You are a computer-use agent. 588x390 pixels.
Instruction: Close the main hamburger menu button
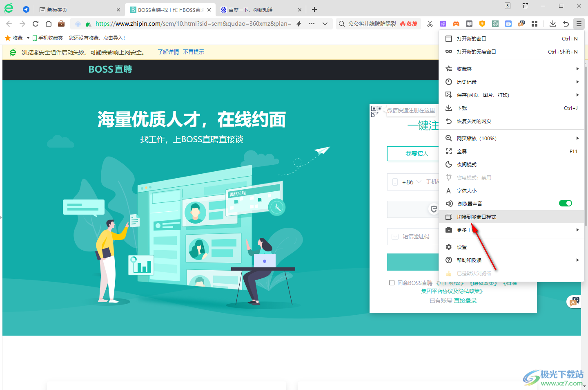[579, 24]
